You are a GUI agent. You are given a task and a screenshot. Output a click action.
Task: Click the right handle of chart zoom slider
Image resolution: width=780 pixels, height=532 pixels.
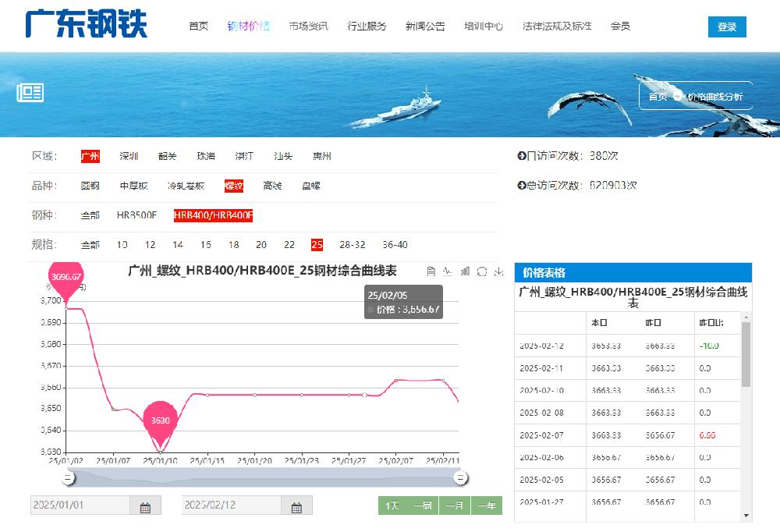461,477
